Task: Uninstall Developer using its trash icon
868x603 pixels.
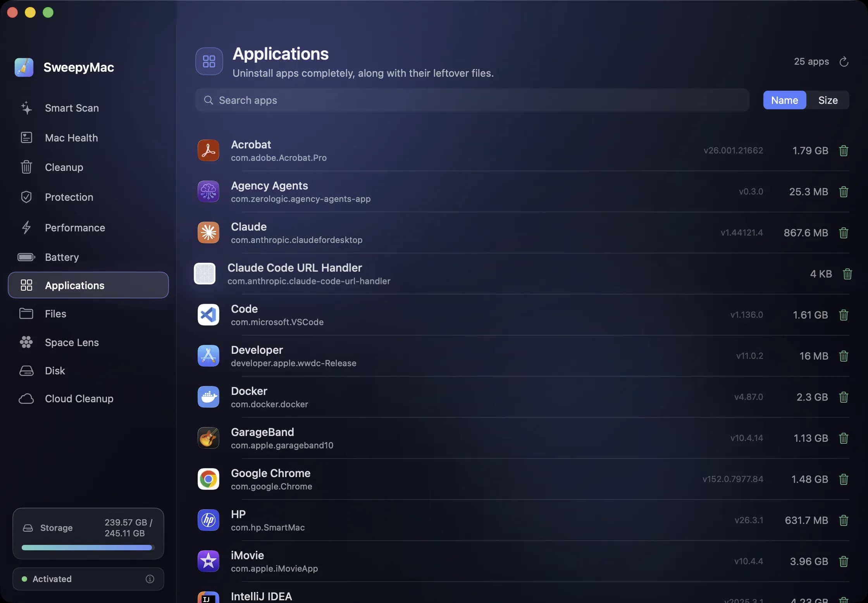Action: click(x=844, y=356)
